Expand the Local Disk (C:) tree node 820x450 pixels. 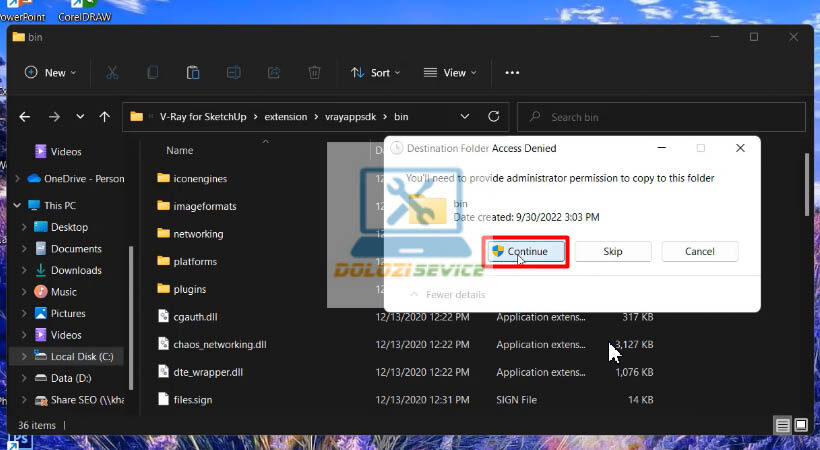pyautogui.click(x=24, y=357)
